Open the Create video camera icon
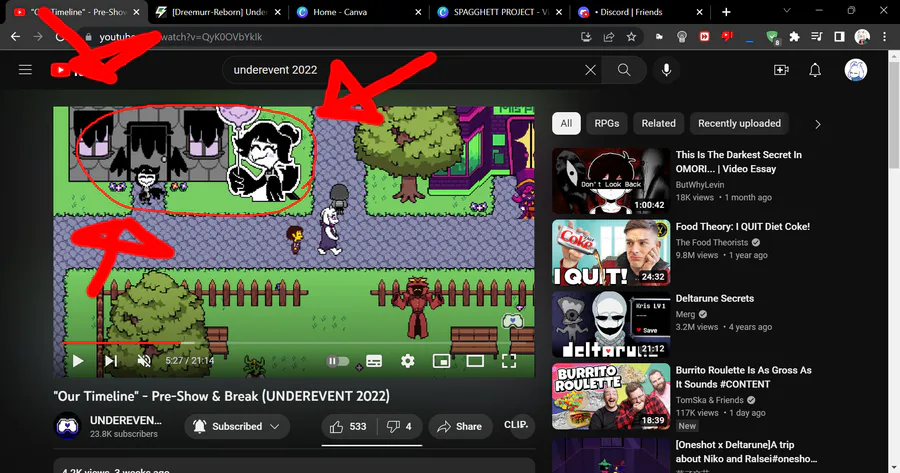900x473 pixels. 781,70
